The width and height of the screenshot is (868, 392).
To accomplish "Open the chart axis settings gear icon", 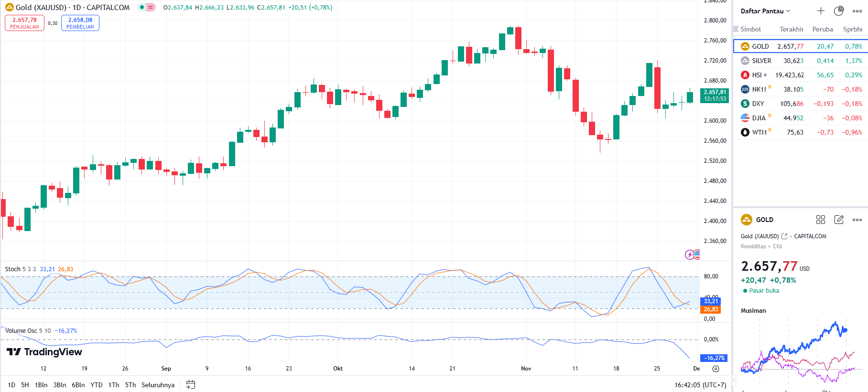I will click(x=716, y=369).
